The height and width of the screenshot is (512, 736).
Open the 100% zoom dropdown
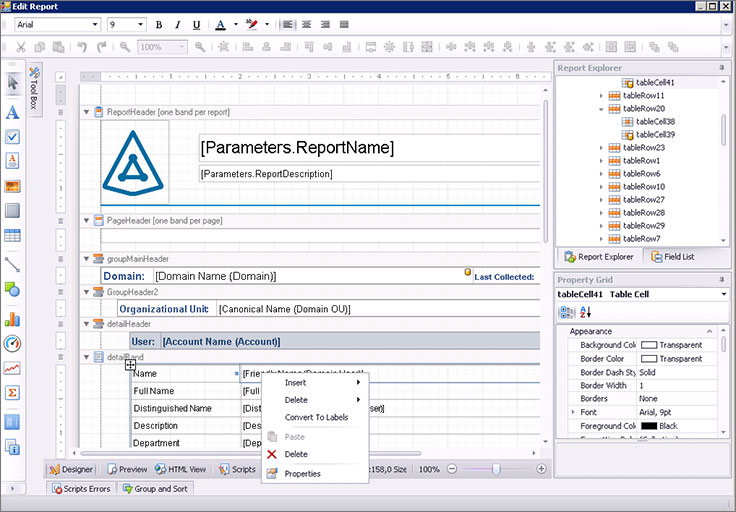click(x=182, y=47)
